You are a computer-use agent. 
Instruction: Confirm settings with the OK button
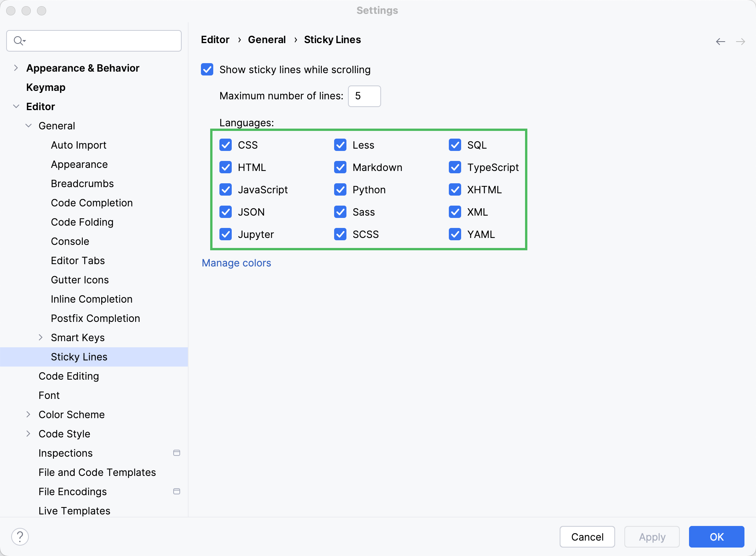coord(716,536)
